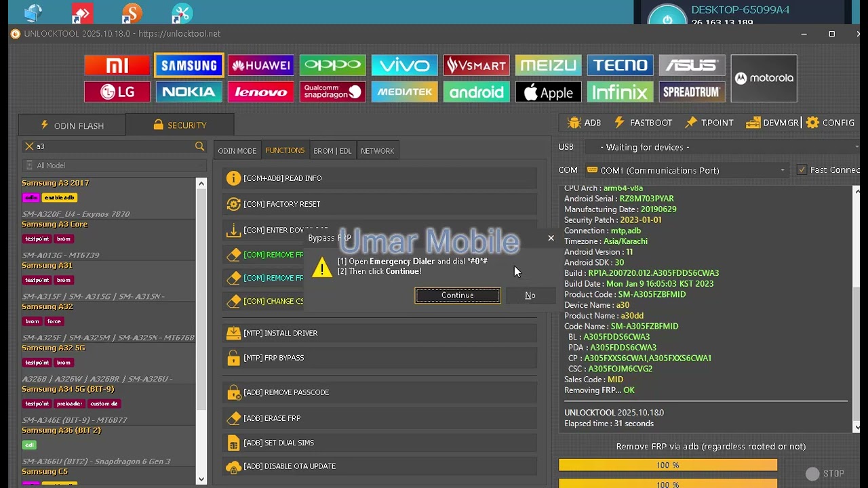Select the Meizu brand logo
The height and width of the screenshot is (488, 868).
549,65
